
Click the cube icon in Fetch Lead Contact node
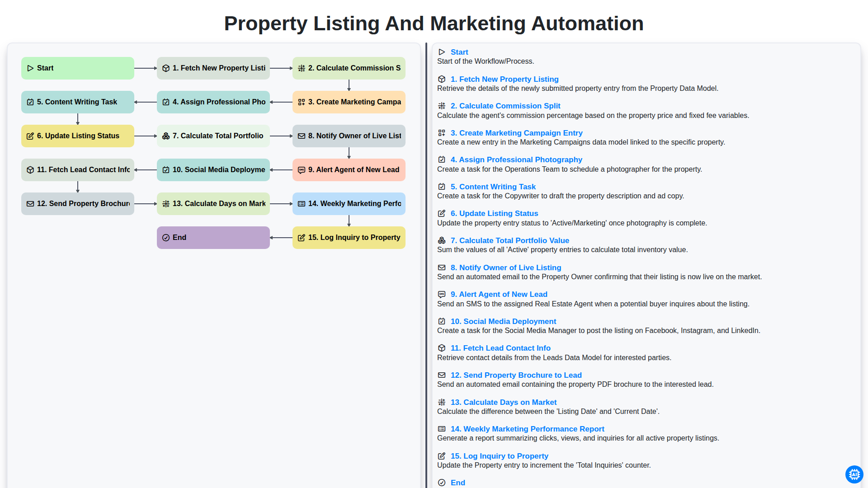(x=30, y=170)
